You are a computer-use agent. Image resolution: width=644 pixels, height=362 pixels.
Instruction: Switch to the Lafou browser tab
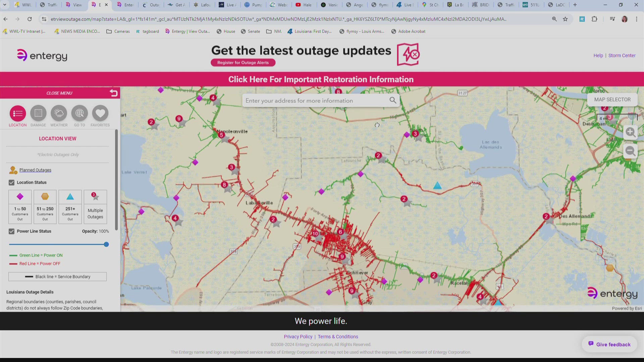(x=202, y=5)
